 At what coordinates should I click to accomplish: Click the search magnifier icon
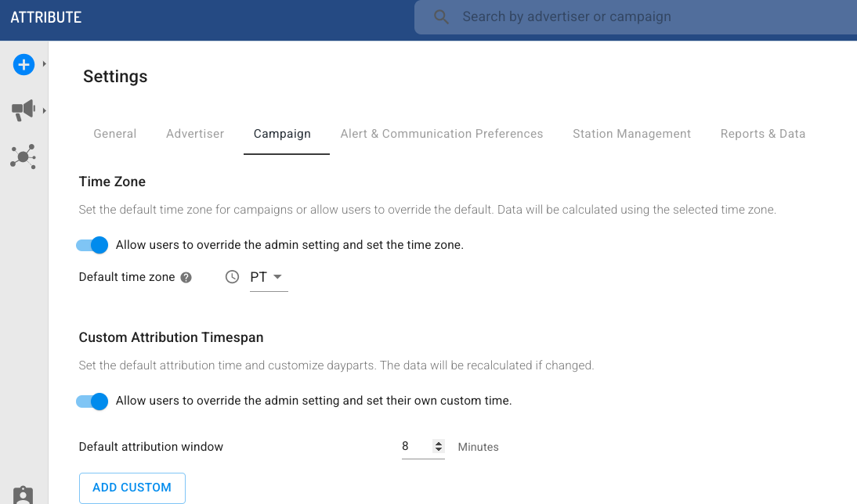pyautogui.click(x=442, y=17)
